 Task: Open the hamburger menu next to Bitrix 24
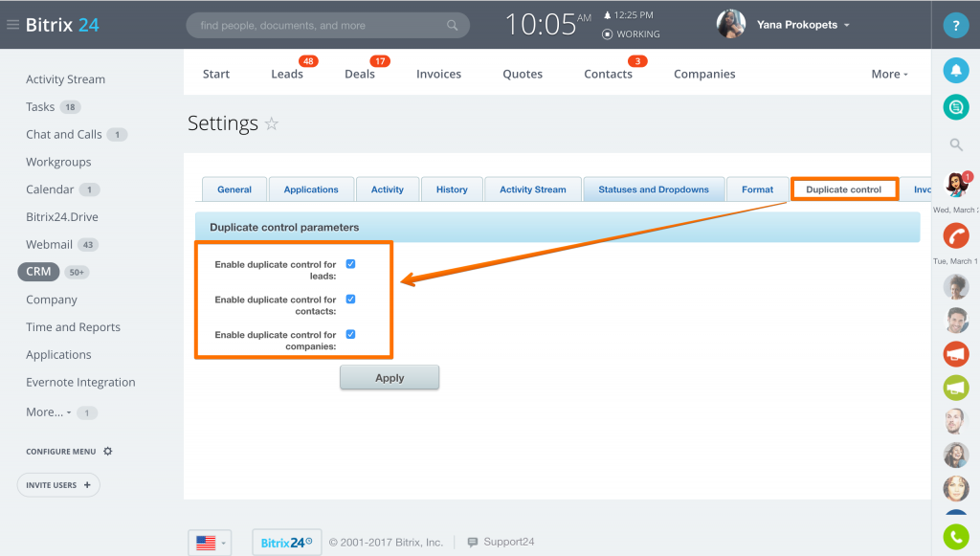coord(12,25)
